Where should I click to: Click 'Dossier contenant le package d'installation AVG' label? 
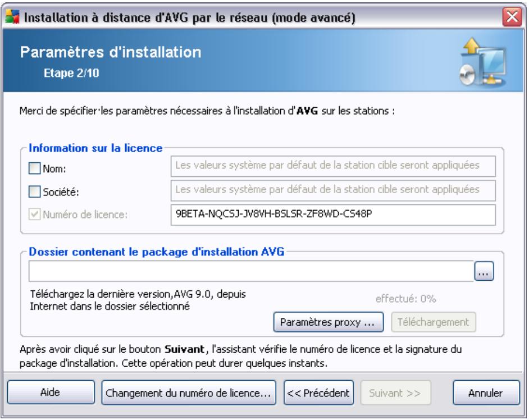pyautogui.click(x=157, y=252)
